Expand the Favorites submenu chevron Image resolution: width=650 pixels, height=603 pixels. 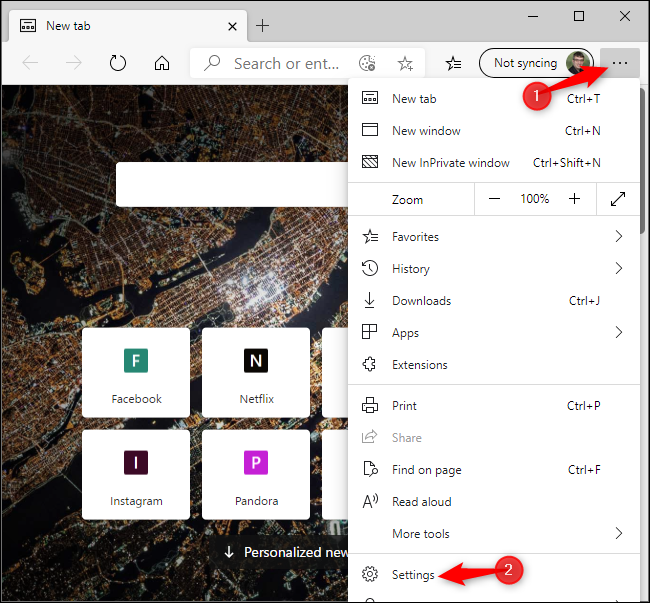(619, 236)
